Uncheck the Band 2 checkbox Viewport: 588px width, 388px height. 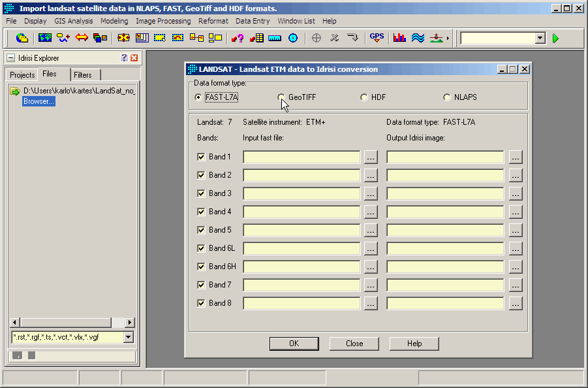point(201,175)
